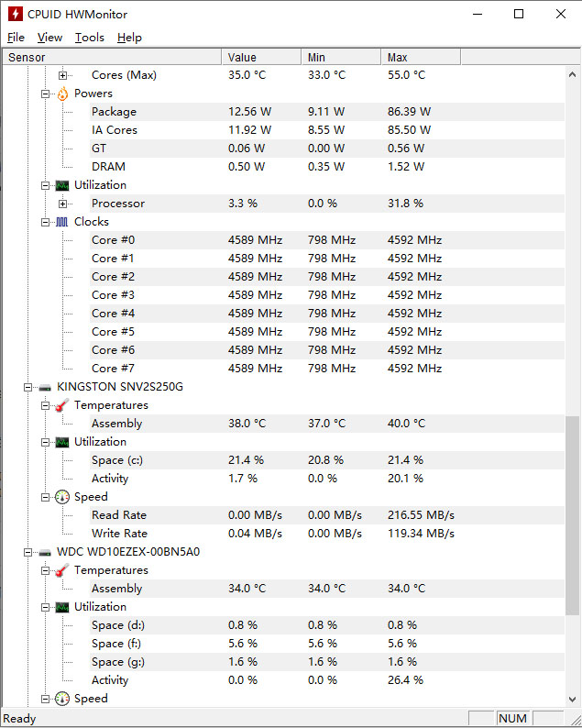The height and width of the screenshot is (728, 582).
Task: Click the Value column header
Action: pyautogui.click(x=261, y=57)
